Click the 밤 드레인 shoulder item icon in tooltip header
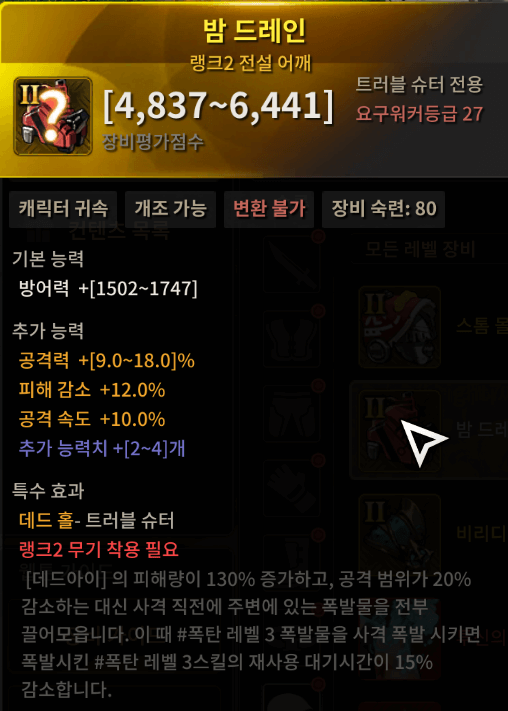508x711 pixels. tap(53, 116)
